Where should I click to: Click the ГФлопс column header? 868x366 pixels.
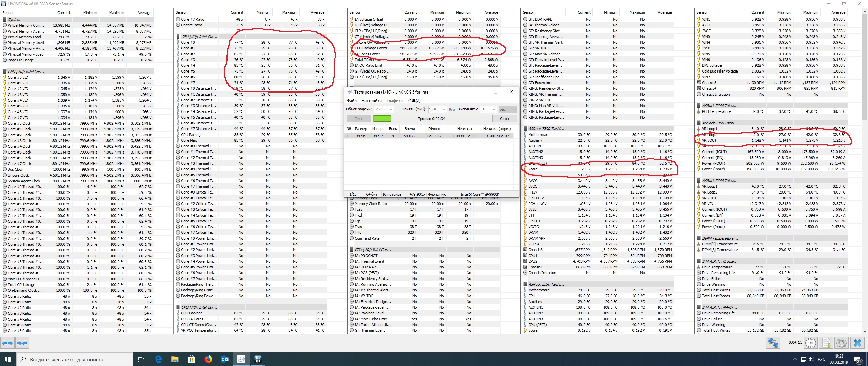tap(434, 129)
